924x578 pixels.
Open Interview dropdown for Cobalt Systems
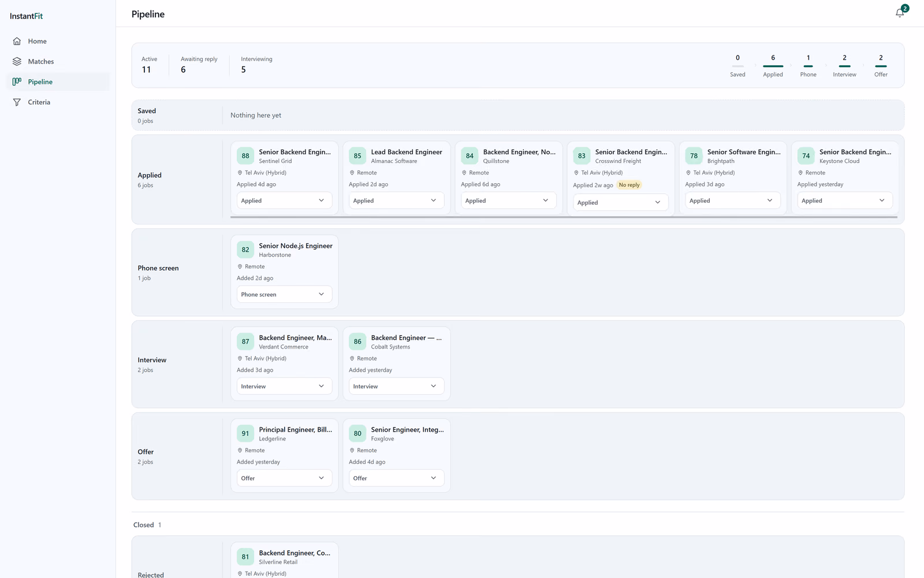coord(396,386)
